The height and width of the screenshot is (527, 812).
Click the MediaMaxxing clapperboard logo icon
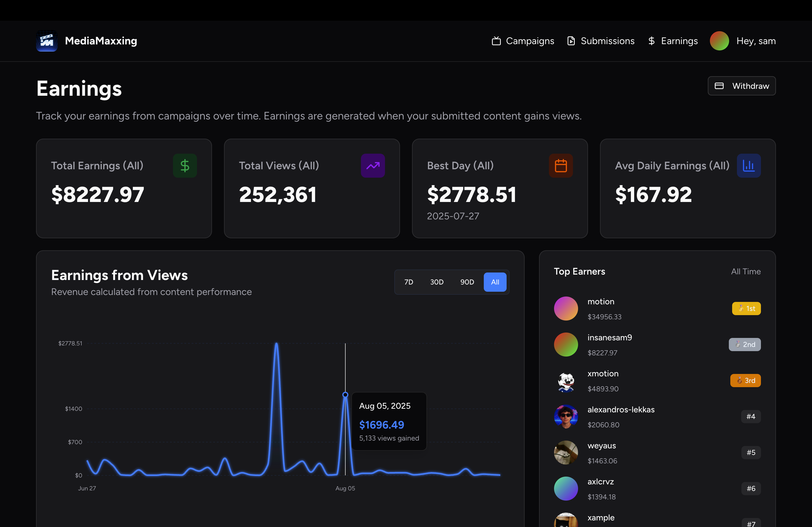click(x=47, y=41)
